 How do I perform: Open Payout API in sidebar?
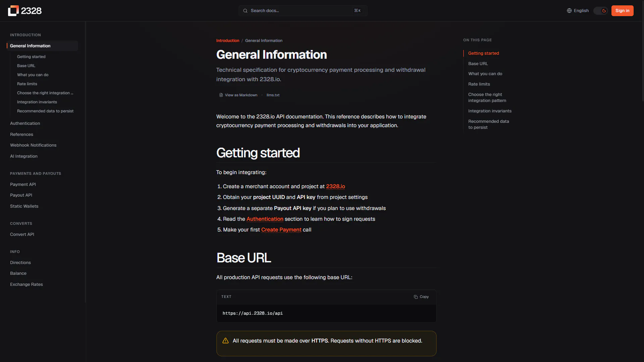click(21, 195)
